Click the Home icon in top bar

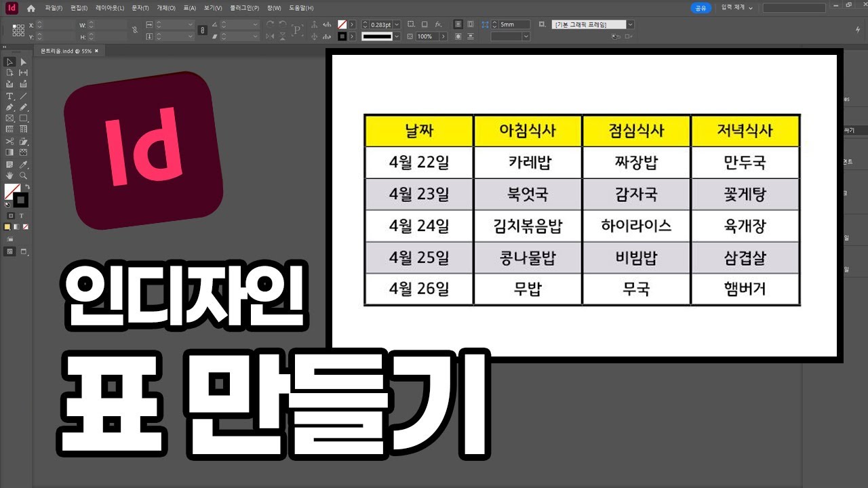pyautogui.click(x=31, y=8)
